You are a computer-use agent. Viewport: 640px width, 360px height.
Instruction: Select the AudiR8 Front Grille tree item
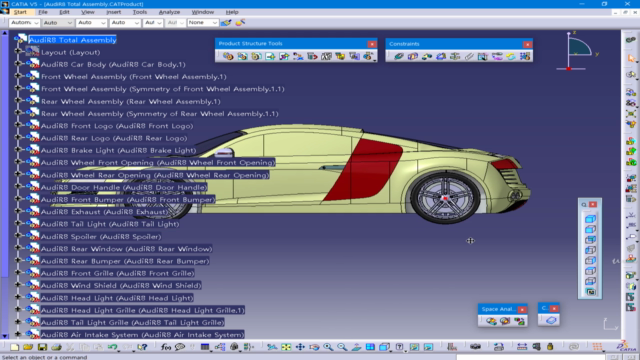tap(118, 273)
